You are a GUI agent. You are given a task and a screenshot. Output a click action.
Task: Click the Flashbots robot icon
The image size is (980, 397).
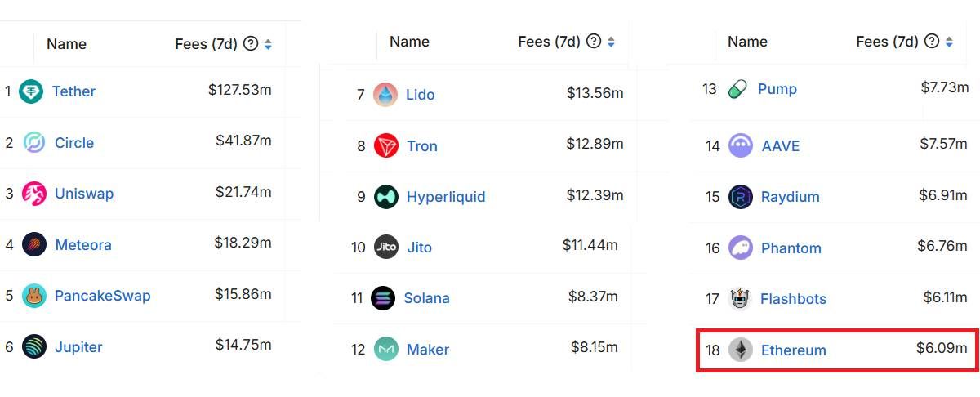(740, 298)
